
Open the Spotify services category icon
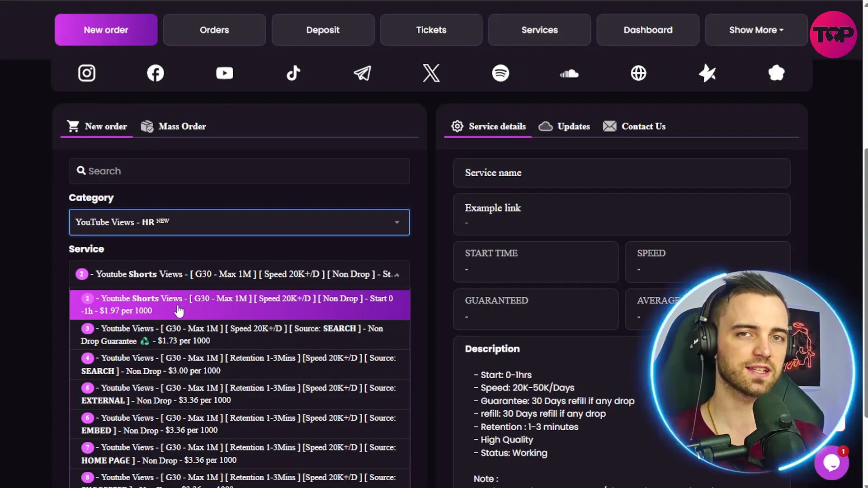point(500,73)
